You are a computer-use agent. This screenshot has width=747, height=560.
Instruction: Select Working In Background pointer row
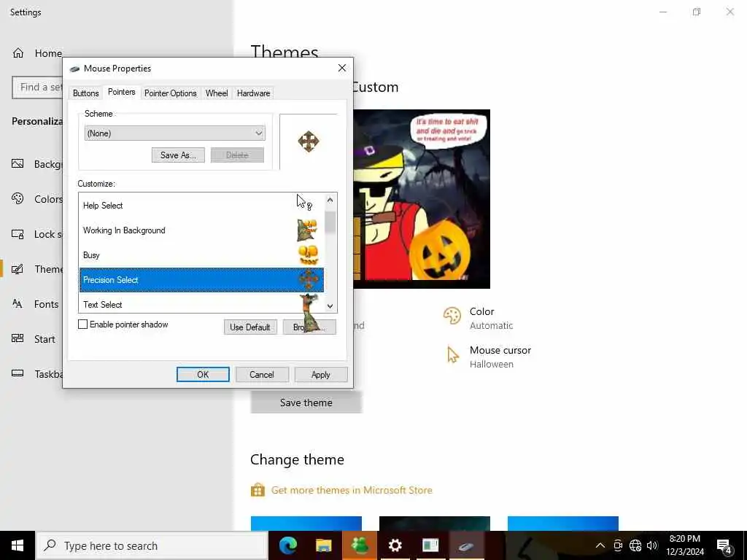pyautogui.click(x=201, y=230)
